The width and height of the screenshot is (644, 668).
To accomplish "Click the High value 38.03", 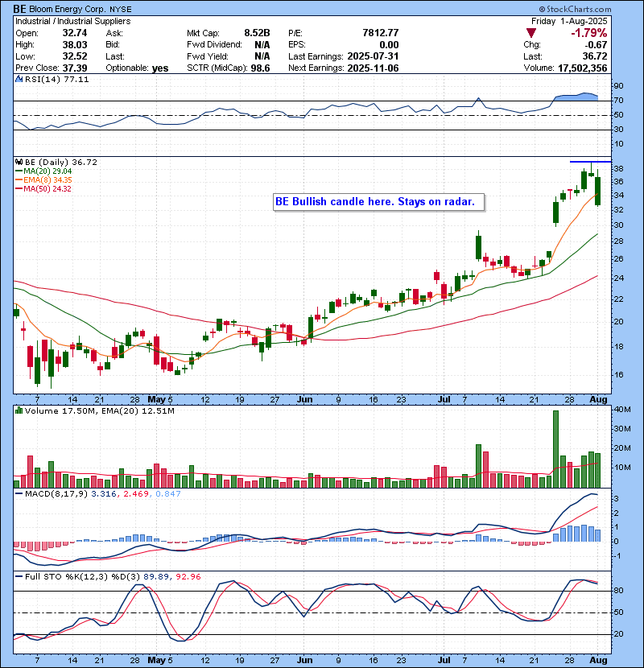I will (x=75, y=45).
